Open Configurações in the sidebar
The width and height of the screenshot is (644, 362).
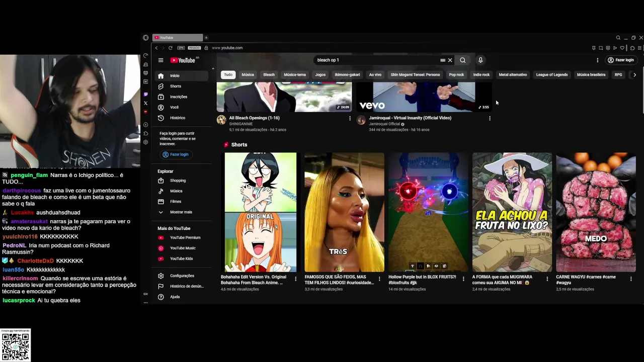tap(182, 276)
